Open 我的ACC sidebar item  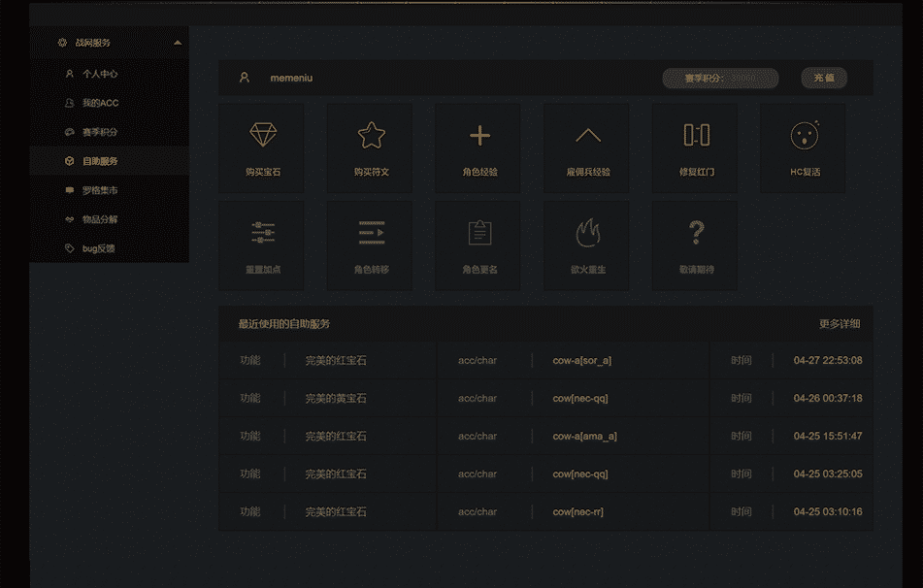pyautogui.click(x=99, y=103)
